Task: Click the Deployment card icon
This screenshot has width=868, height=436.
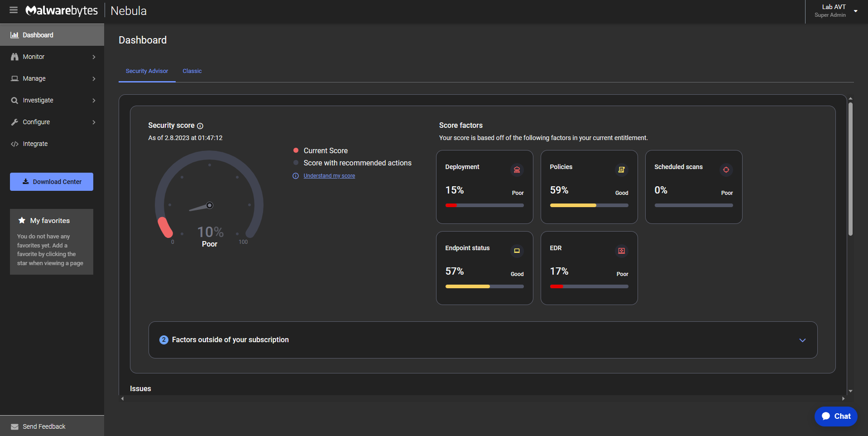Action: [x=517, y=170]
